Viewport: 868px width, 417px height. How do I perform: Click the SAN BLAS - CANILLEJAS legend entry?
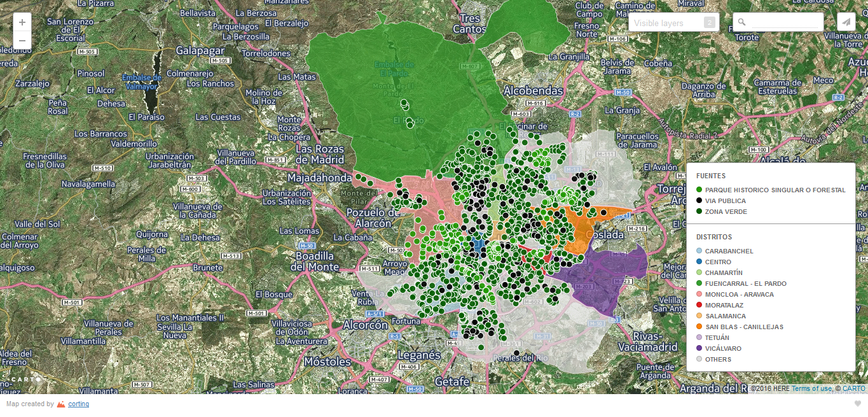[x=743, y=327]
